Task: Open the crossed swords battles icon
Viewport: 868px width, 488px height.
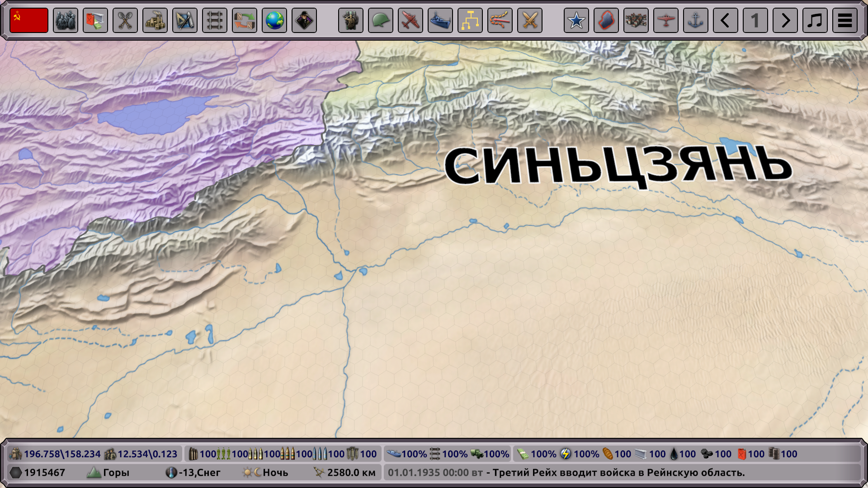Action: (530, 20)
